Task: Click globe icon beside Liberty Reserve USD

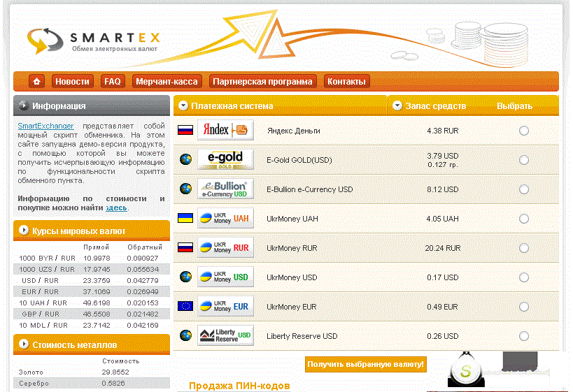Action: (185, 335)
